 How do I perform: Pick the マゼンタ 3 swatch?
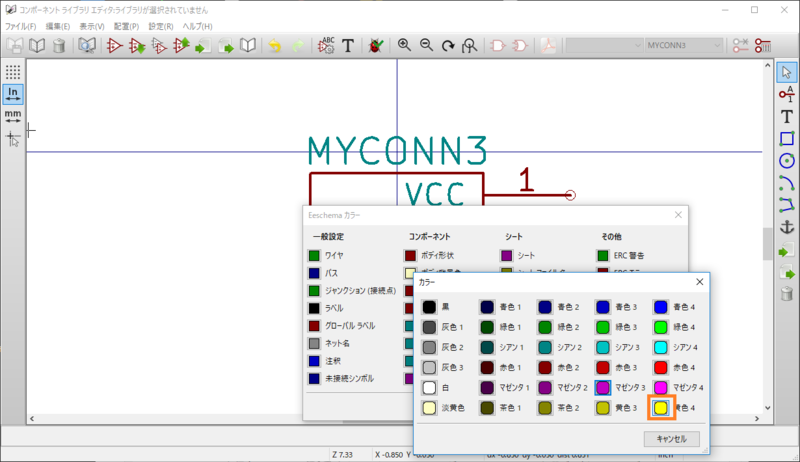click(x=603, y=388)
